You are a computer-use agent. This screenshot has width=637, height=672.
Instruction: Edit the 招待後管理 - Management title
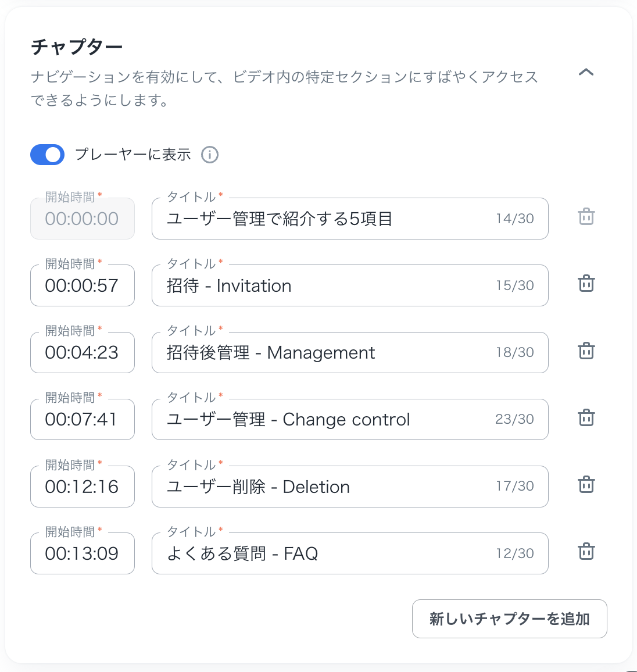click(x=325, y=352)
